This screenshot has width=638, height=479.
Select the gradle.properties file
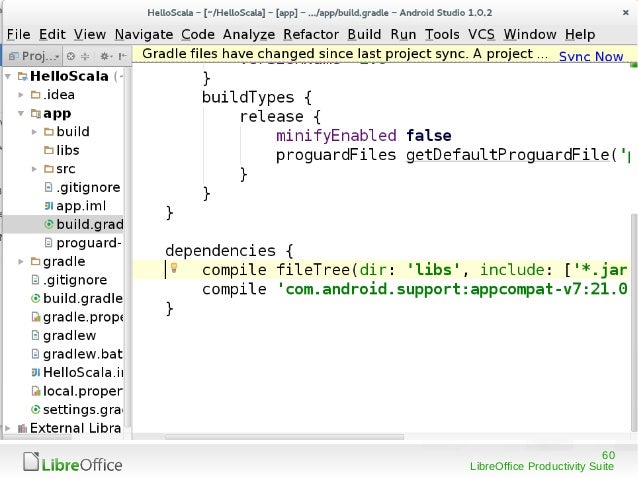(x=83, y=317)
